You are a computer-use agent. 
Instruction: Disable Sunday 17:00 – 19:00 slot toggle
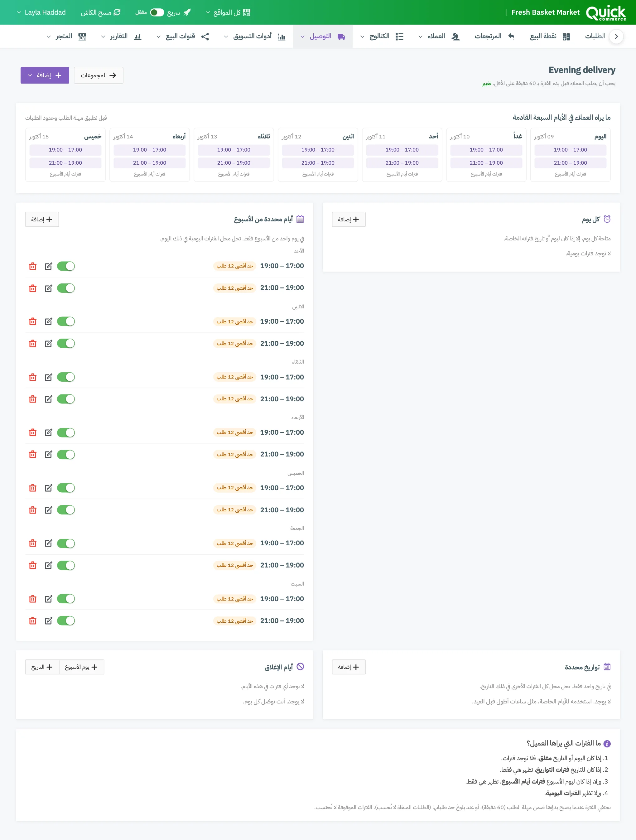pos(66,266)
